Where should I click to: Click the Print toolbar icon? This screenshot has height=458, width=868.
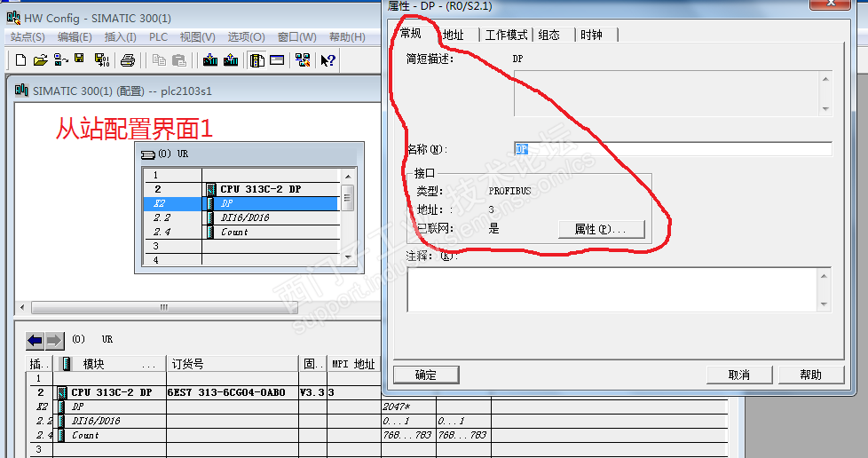tap(128, 59)
